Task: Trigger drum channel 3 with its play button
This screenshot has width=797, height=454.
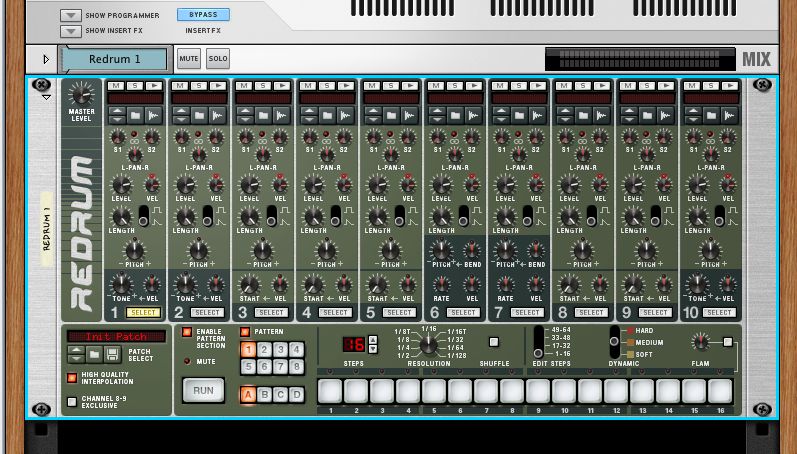Action: [282, 86]
